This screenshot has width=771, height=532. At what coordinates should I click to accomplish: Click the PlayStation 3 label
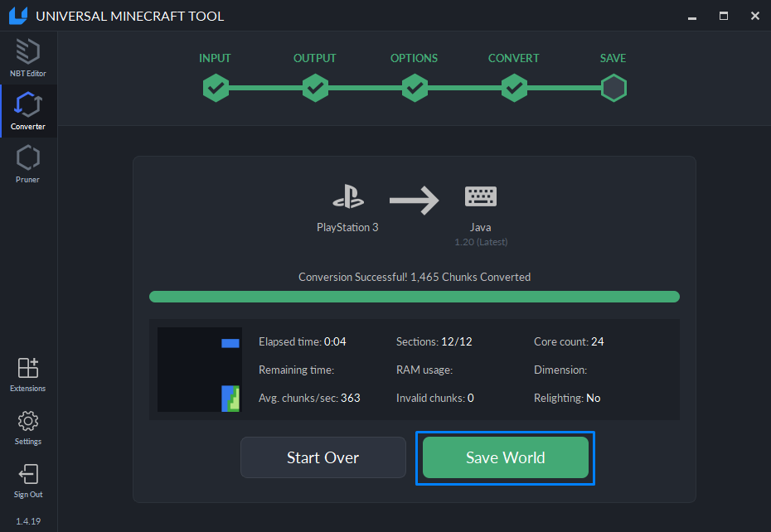click(x=347, y=227)
